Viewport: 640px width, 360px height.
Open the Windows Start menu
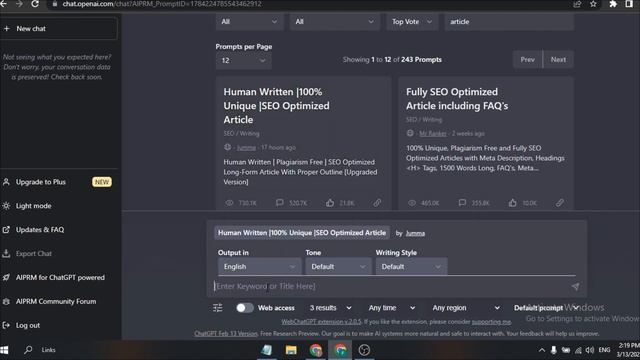pyautogui.click(x=4, y=350)
